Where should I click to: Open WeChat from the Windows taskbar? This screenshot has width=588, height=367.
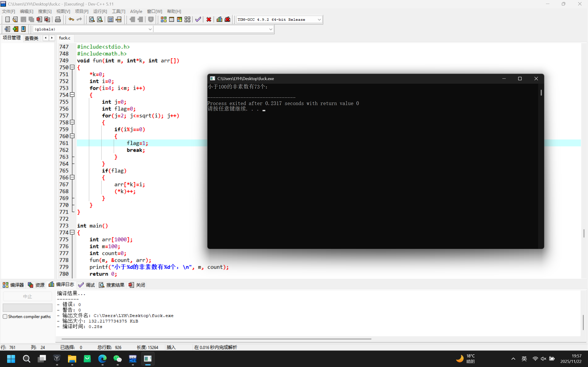pos(118,359)
